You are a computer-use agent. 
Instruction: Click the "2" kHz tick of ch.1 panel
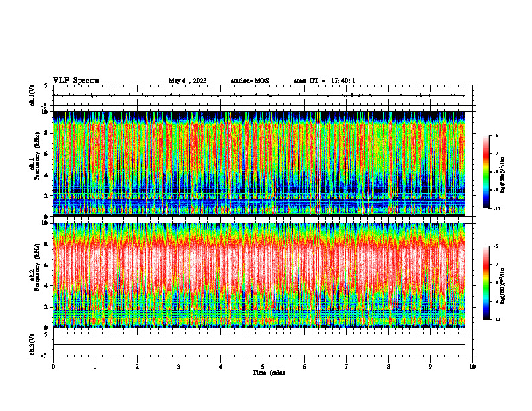(x=46, y=195)
